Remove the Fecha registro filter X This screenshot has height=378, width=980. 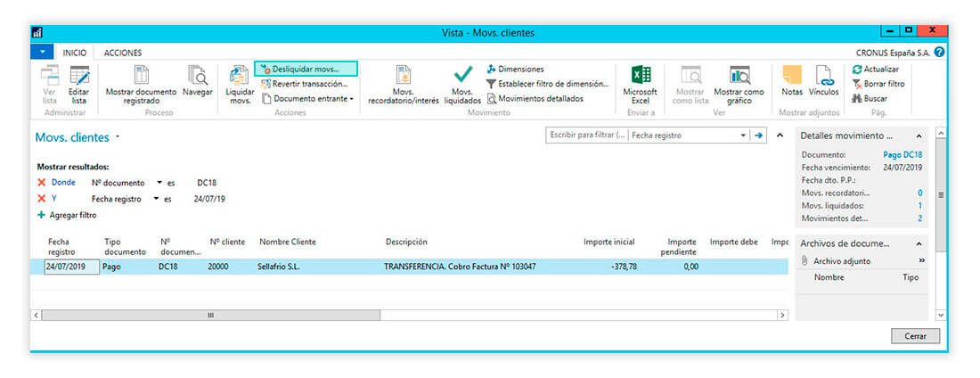(41, 199)
